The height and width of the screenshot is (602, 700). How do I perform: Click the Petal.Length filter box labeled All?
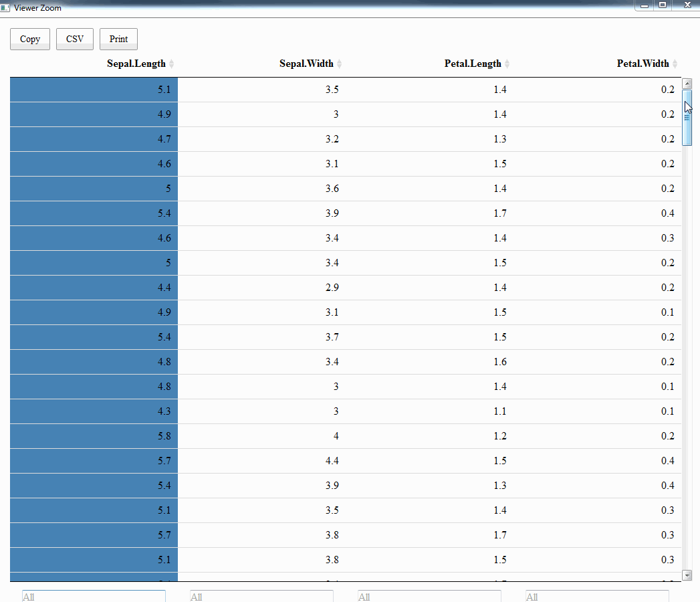[429, 595]
